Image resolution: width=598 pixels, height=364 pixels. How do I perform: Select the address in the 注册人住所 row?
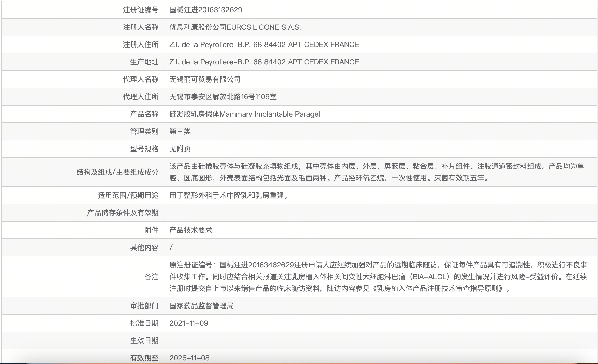(x=264, y=44)
